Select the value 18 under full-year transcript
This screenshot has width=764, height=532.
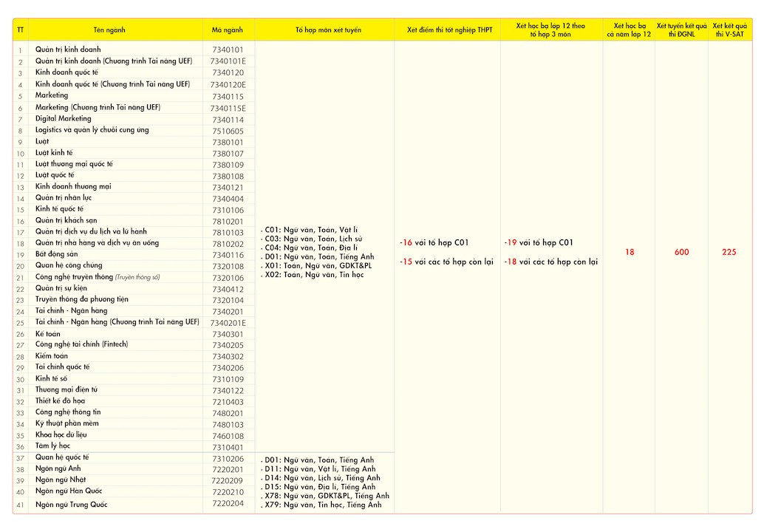point(630,253)
